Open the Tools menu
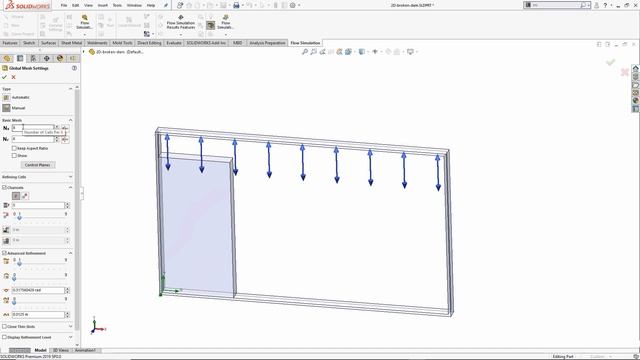 coord(117,5)
